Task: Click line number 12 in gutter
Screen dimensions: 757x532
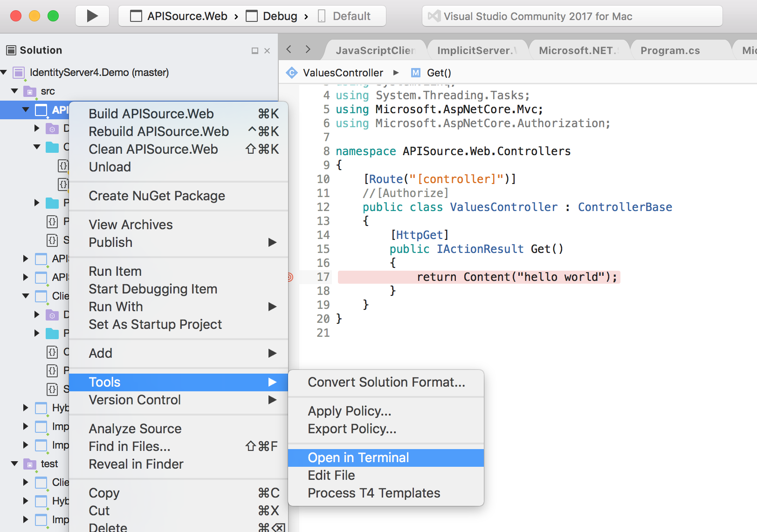Action: pos(323,207)
